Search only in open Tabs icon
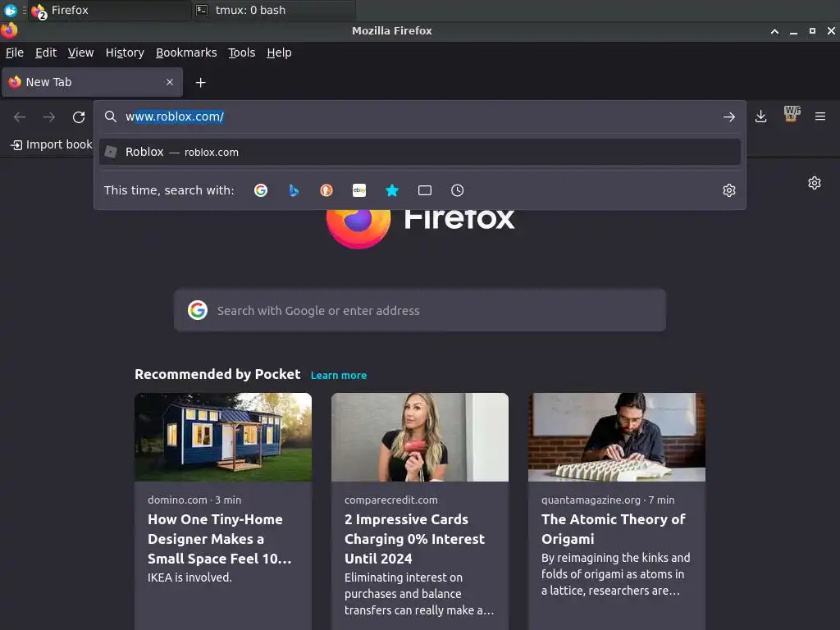This screenshot has width=840, height=630. click(425, 190)
